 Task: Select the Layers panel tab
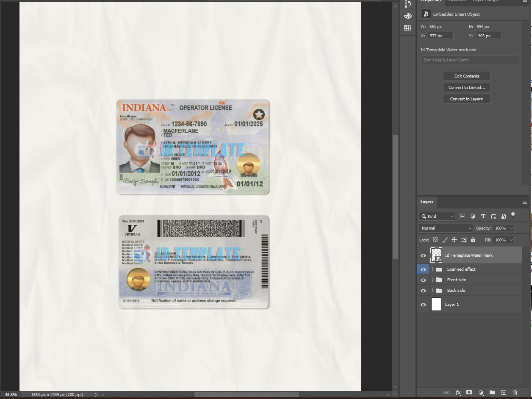(427, 202)
